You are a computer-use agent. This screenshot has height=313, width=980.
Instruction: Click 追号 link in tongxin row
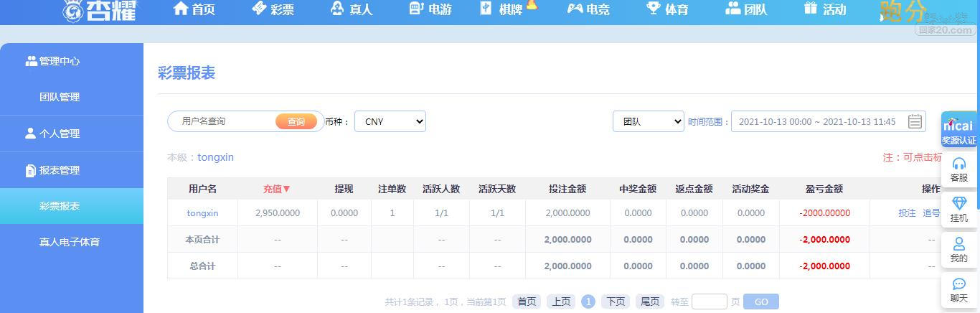(931, 213)
